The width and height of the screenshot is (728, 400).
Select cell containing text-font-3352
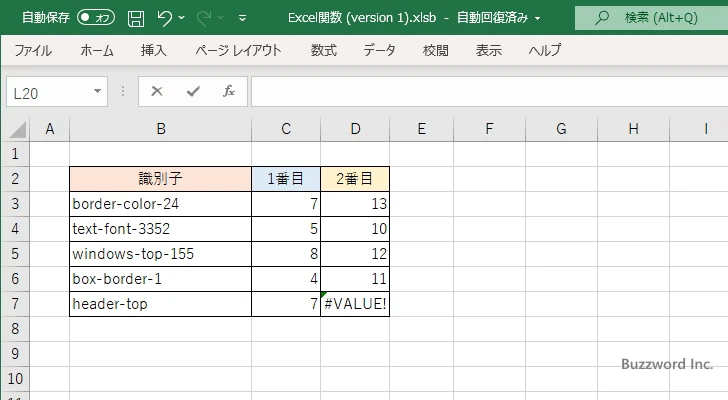pos(161,229)
